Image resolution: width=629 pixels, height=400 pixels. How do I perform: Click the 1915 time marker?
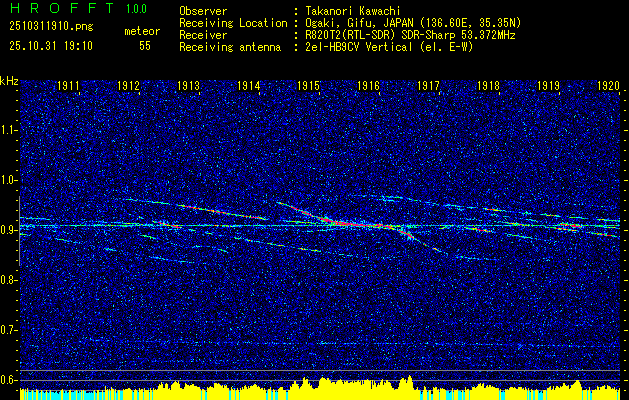point(308,85)
